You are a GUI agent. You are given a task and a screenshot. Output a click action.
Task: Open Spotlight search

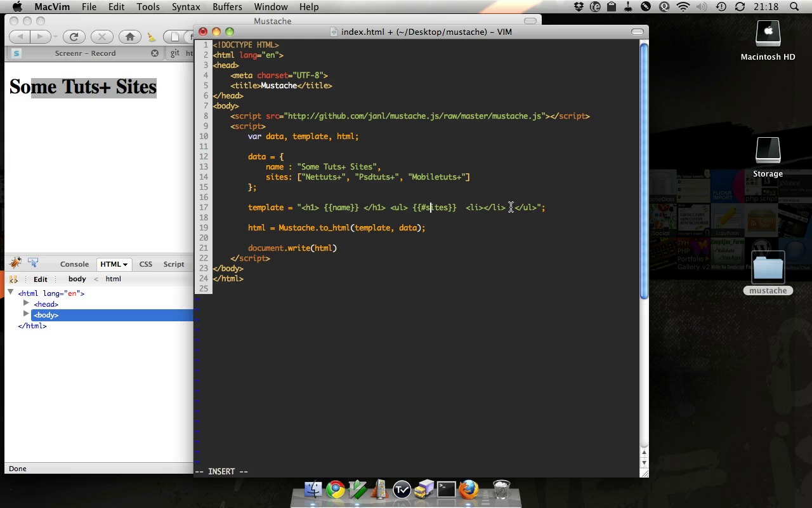[794, 6]
